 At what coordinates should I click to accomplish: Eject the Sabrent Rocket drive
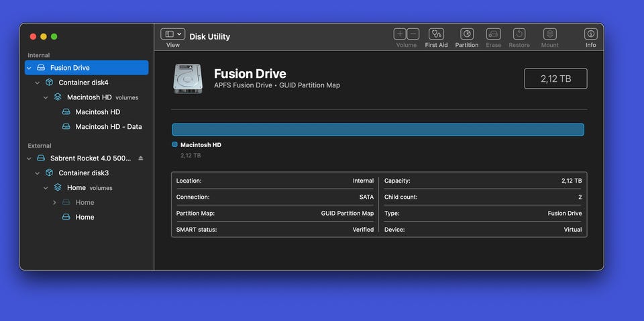click(140, 158)
